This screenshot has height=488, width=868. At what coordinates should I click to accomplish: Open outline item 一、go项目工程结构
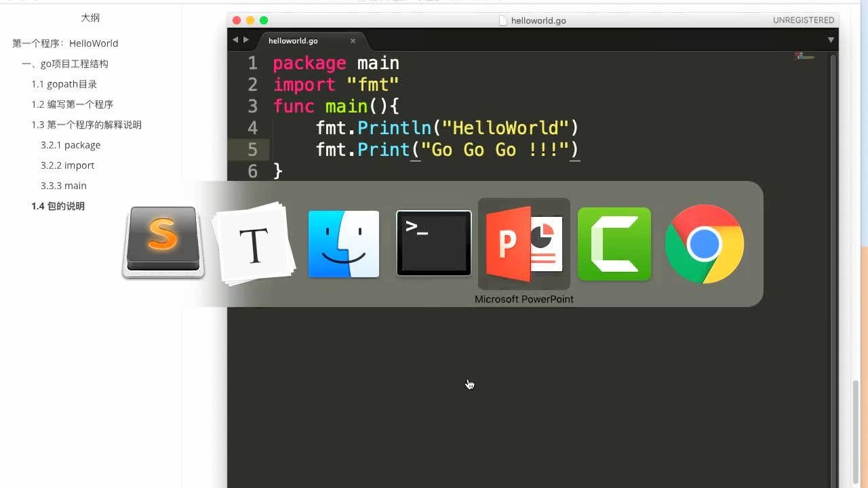(x=65, y=64)
